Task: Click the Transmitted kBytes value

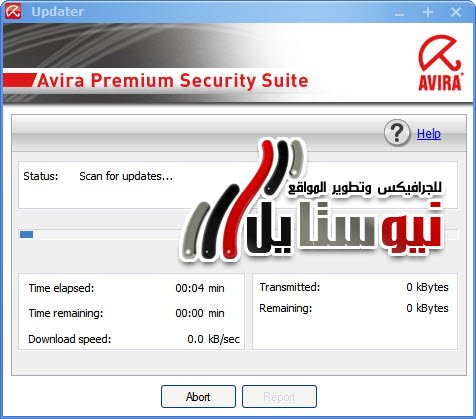Action: tap(427, 287)
